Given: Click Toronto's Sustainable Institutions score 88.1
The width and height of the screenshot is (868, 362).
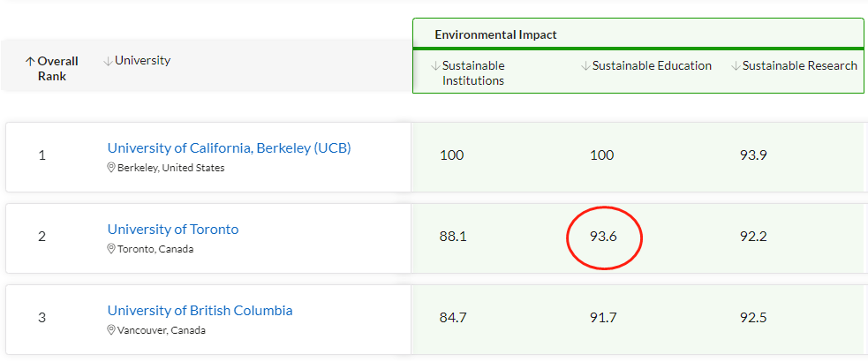Looking at the screenshot, I should 452,237.
